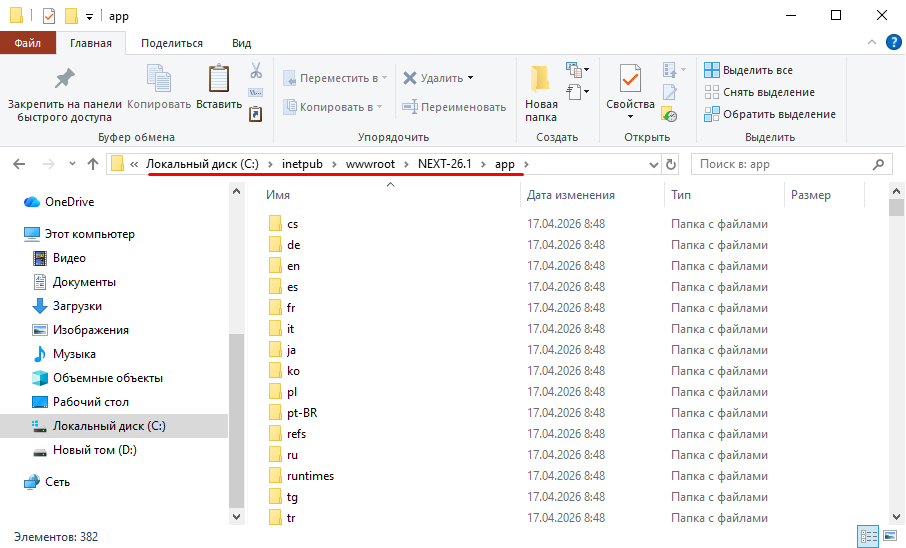The height and width of the screenshot is (548, 906).
Task: Select the runtimes folder
Action: 310,476
